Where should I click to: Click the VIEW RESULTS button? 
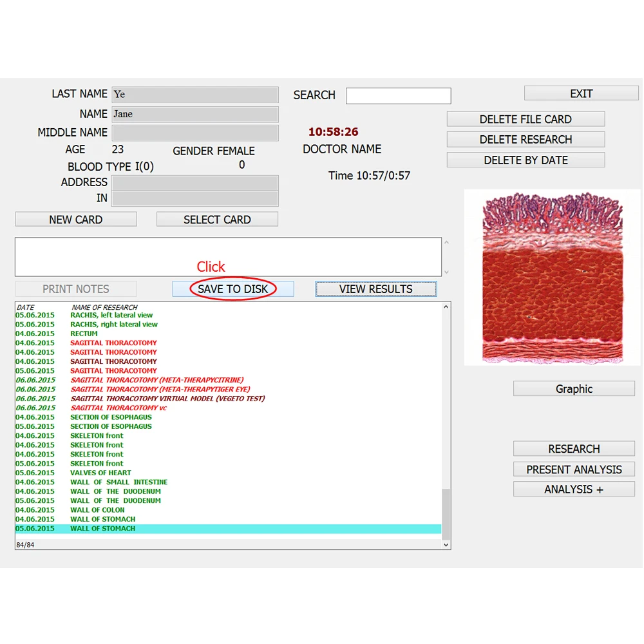click(x=375, y=289)
